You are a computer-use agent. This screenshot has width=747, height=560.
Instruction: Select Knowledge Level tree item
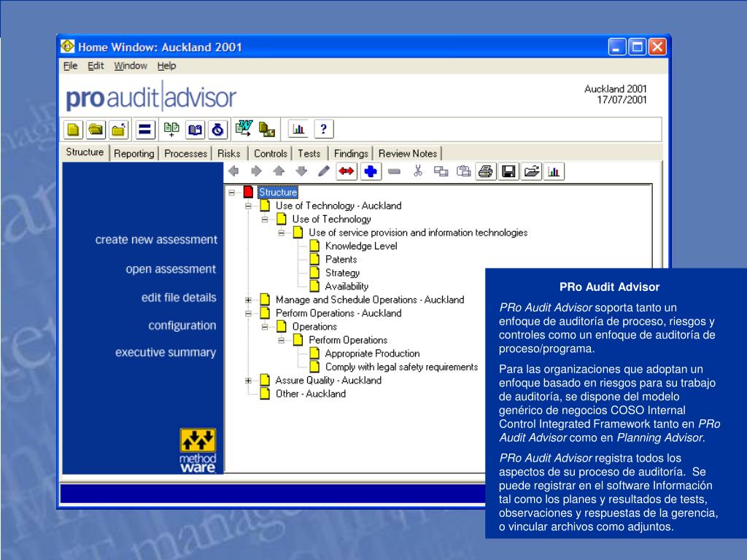(x=361, y=246)
